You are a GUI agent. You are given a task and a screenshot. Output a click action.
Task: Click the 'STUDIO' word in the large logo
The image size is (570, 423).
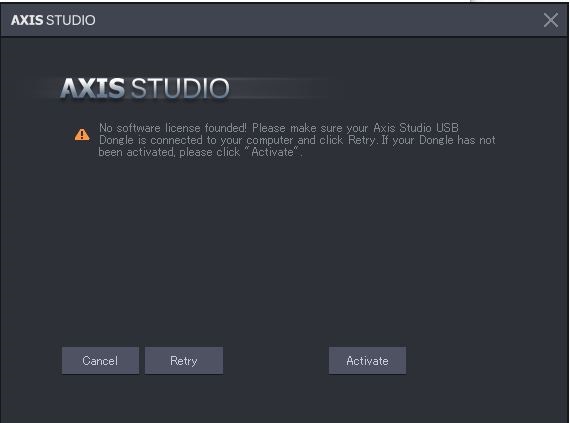click(180, 88)
